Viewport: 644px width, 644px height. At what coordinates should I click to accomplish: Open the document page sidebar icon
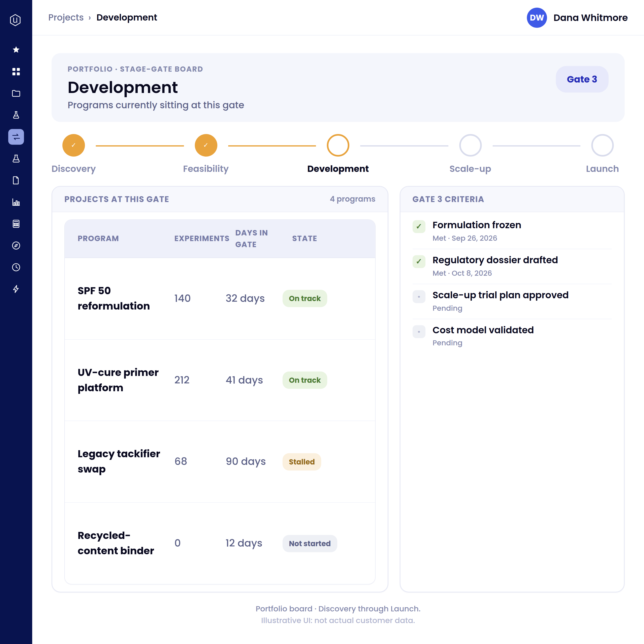pyautogui.click(x=16, y=180)
